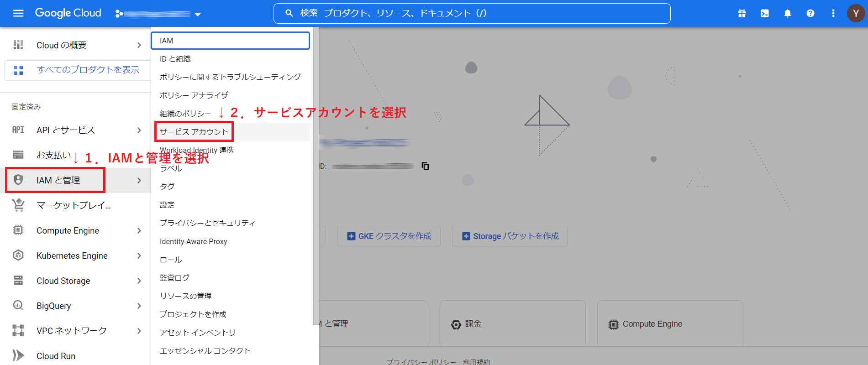Image resolution: width=868 pixels, height=365 pixels.
Task: Select サービス アカウント submenu item
Action: click(x=230, y=132)
